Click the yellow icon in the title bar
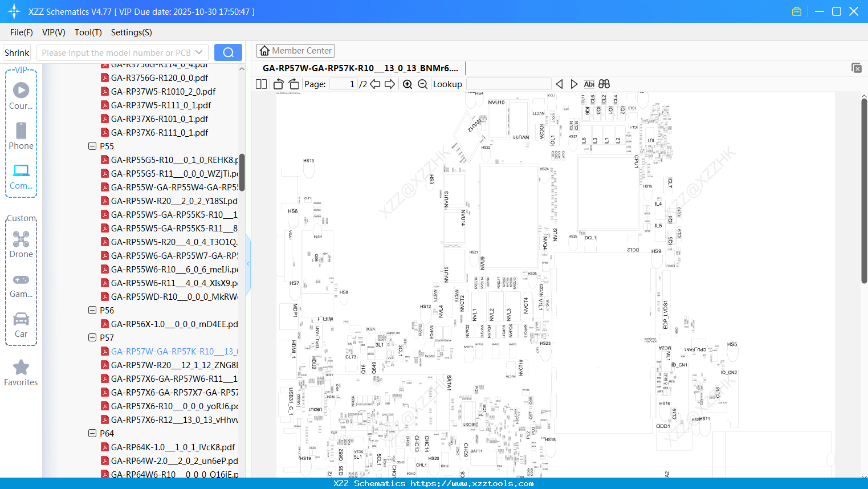 [x=797, y=11]
